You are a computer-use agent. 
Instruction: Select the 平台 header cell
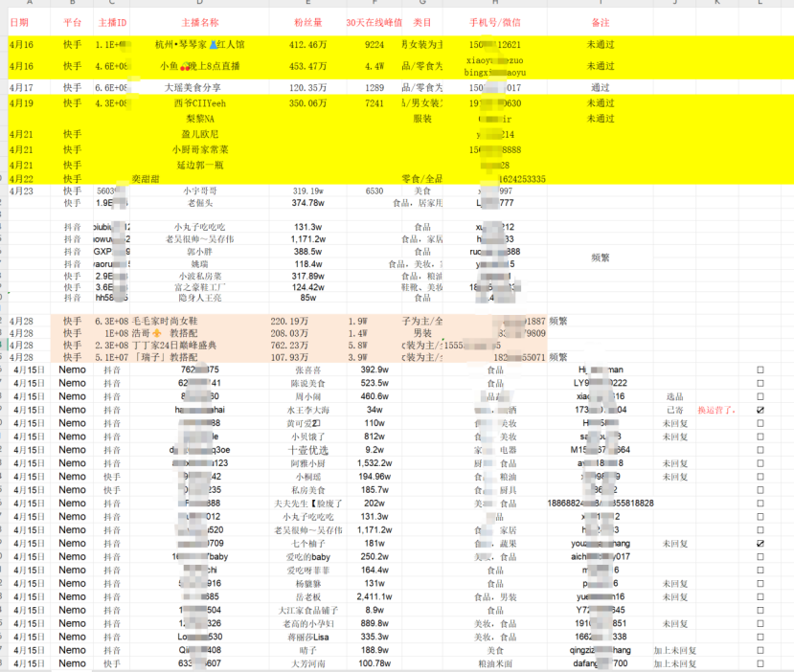point(73,22)
